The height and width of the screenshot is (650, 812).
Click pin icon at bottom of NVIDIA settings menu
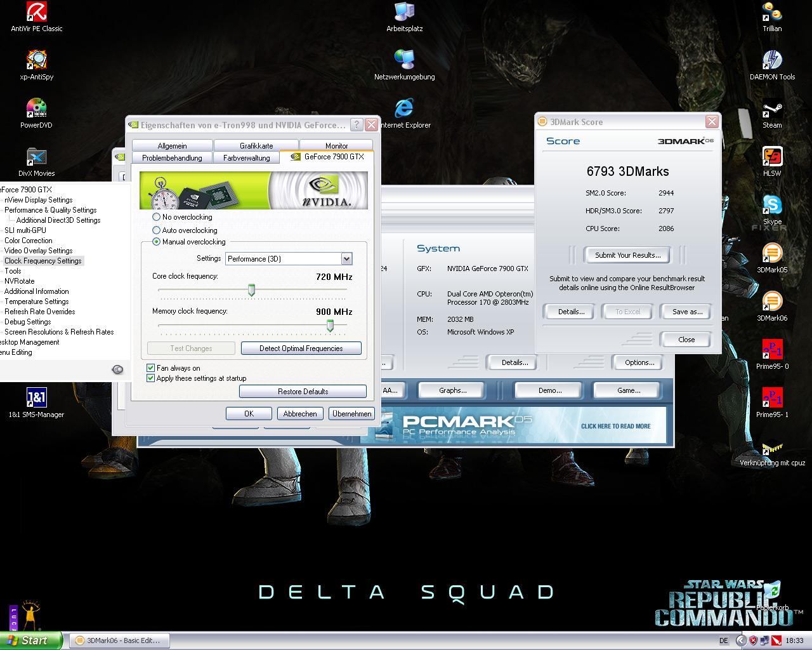point(117,369)
